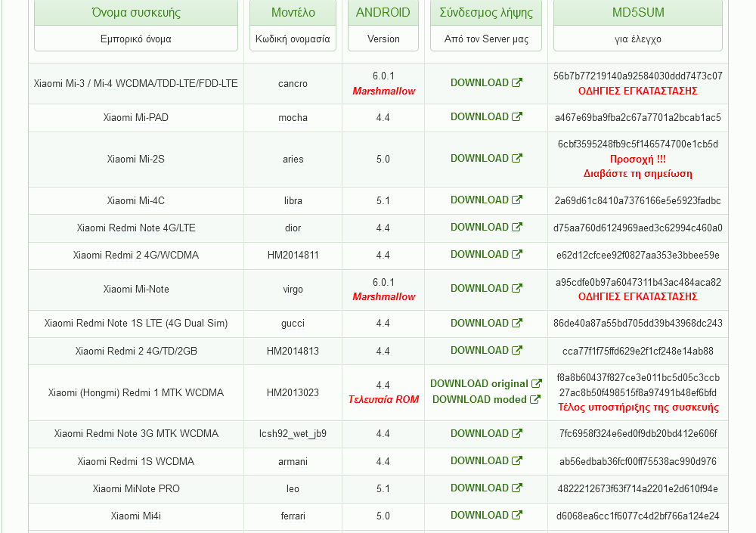Download the cancro Mi-3 / Mi-4 ROM
756x533 pixels.
pos(479,83)
